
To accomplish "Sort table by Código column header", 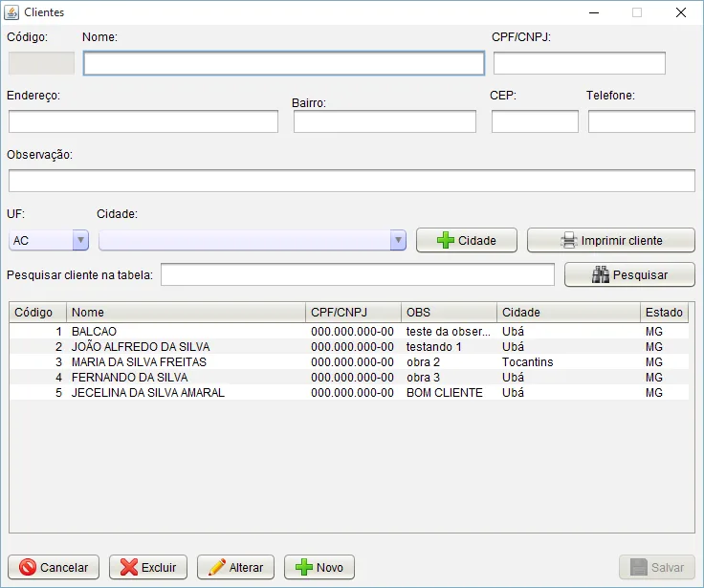I will (x=37, y=313).
